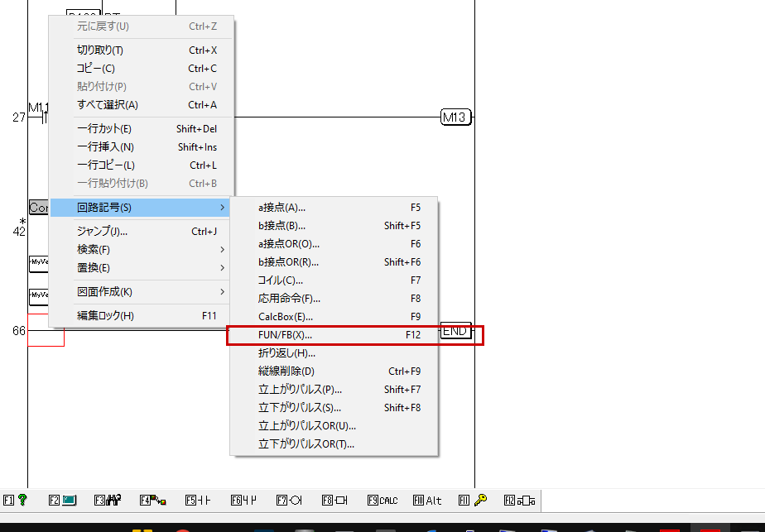The height and width of the screenshot is (532, 765).
Task: Click the F3 binoculars search icon
Action: coord(114,500)
